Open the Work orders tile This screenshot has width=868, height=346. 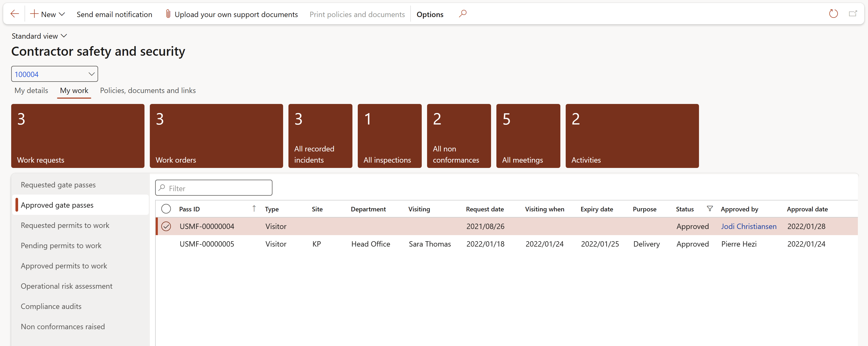pos(216,136)
